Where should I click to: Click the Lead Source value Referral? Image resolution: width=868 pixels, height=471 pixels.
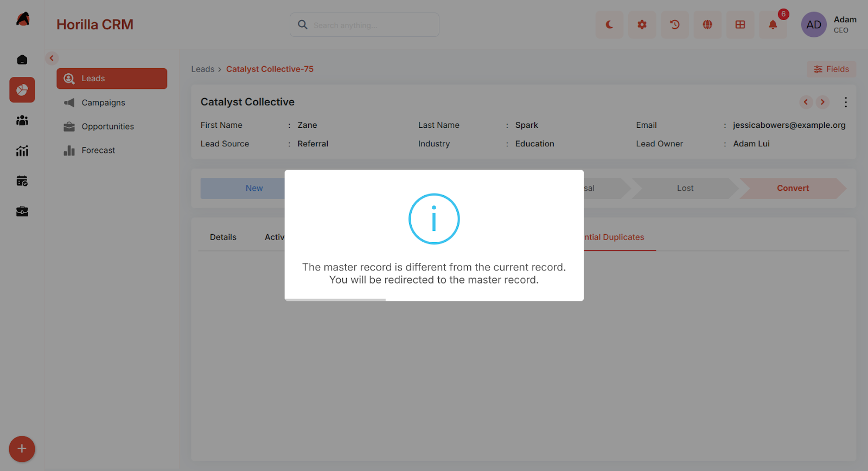pyautogui.click(x=313, y=144)
